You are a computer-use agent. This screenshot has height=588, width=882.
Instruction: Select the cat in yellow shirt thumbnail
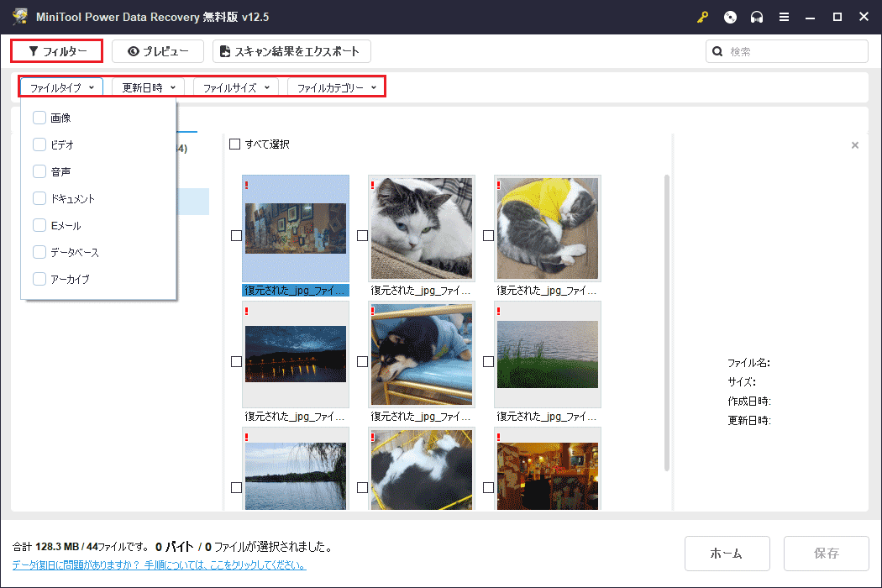coord(548,228)
